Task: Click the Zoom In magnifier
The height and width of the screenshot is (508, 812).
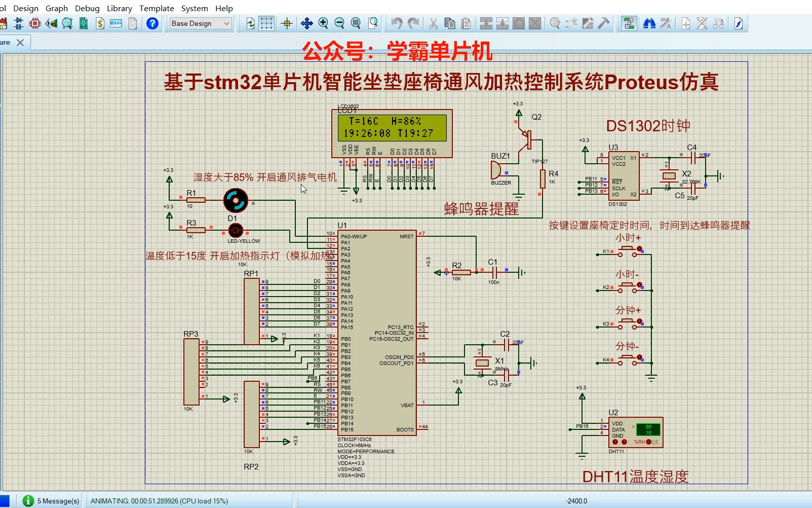Action: [323, 23]
